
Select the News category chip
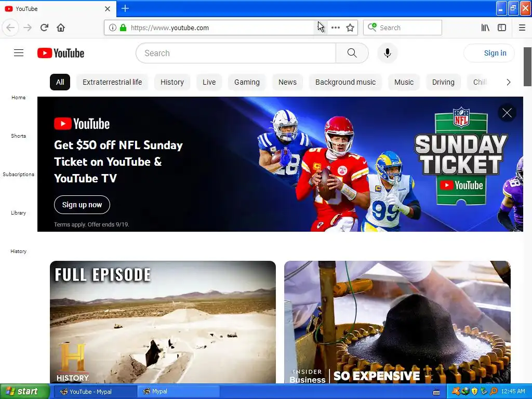(x=287, y=82)
